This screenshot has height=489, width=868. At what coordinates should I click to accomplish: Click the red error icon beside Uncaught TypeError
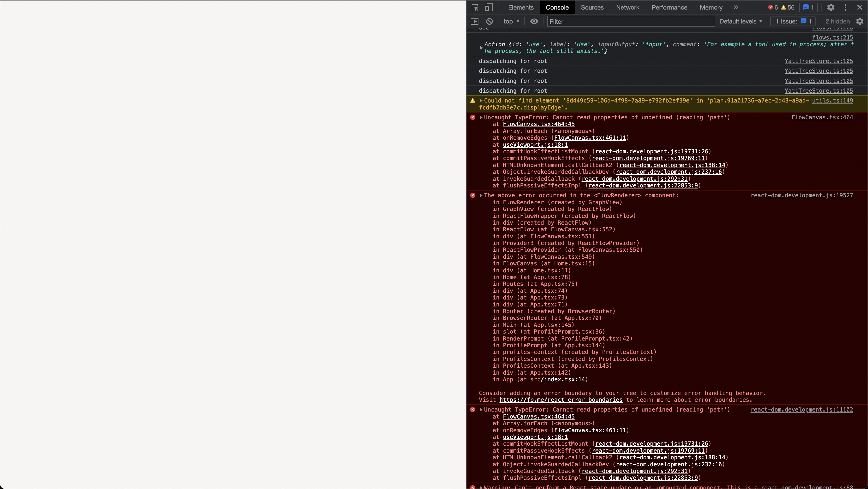point(473,117)
